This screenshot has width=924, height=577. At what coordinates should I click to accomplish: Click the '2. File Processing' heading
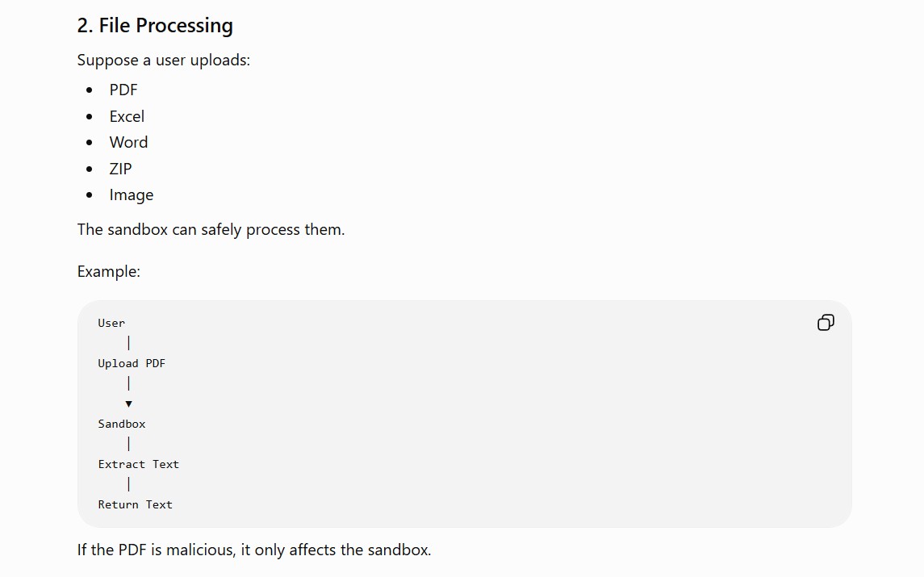[x=155, y=25]
